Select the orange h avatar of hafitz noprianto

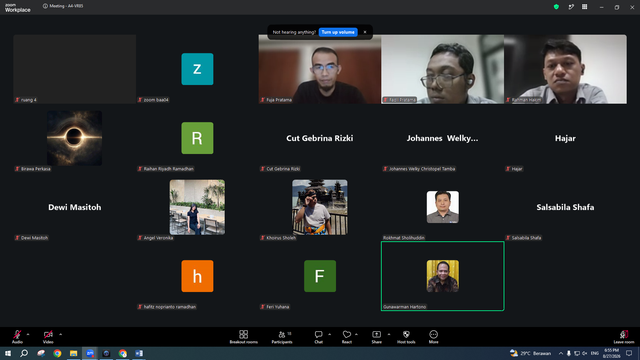coord(197,276)
